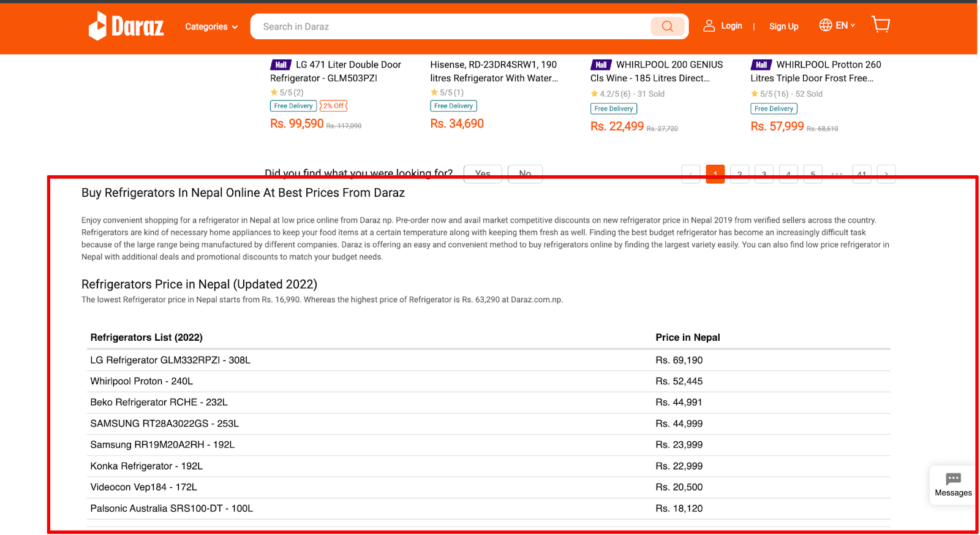Open WHIRLPOOL 200 GENIUS Cls Wine listing
Viewport: 980px width, 535px height.
click(x=657, y=71)
